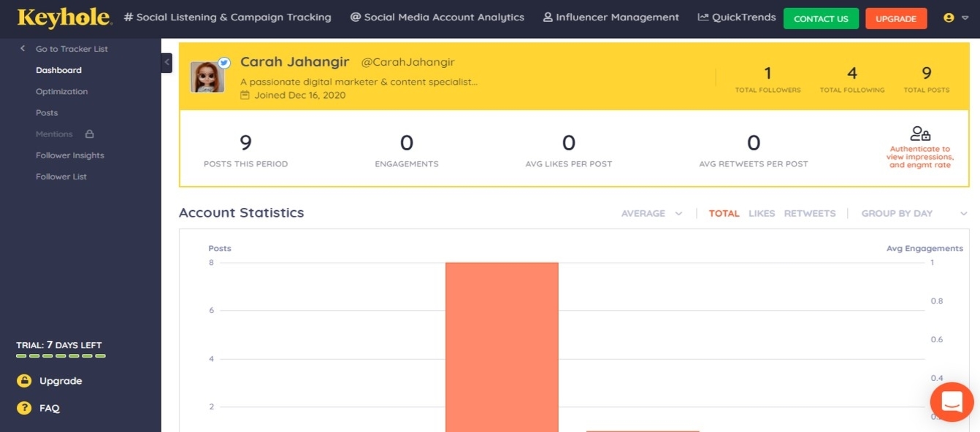
Task: Click the back chevron by Tracker List
Action: tap(23, 48)
